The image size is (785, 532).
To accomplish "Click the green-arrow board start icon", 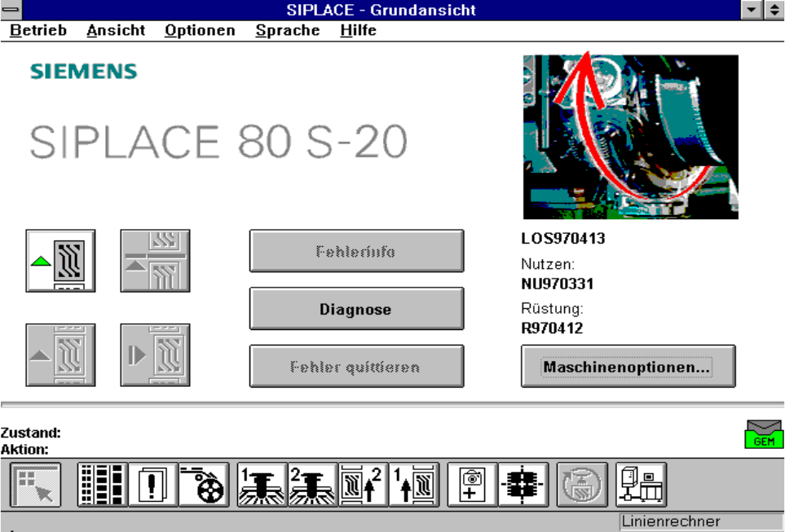I will 60,261.
